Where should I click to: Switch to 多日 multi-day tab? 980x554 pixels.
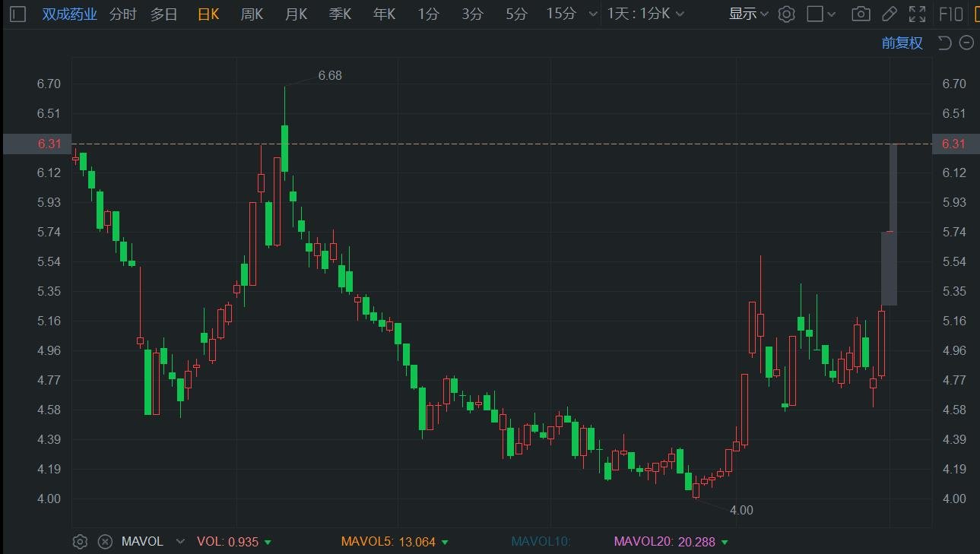pyautogui.click(x=163, y=14)
